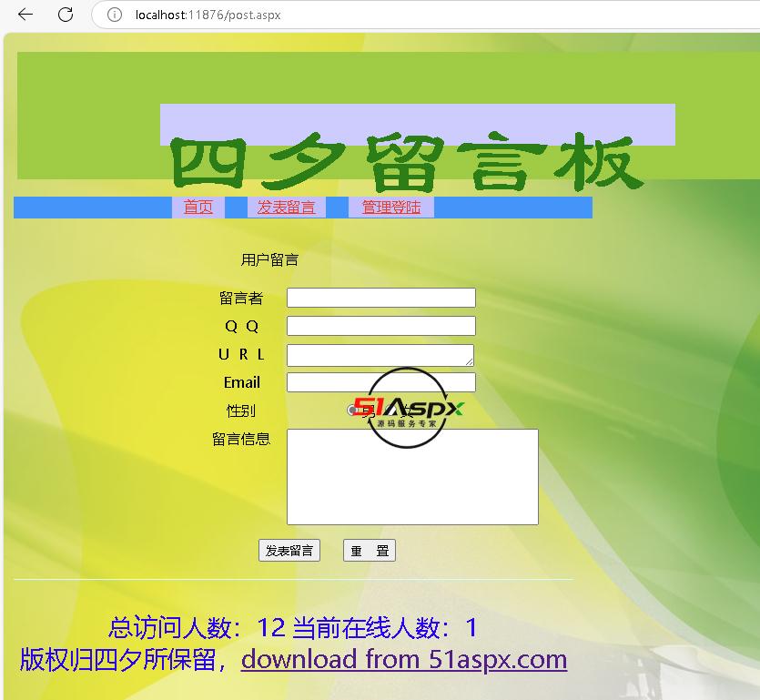This screenshot has height=700, width=760.
Task: Focus the QQ number input field
Action: pos(381,326)
